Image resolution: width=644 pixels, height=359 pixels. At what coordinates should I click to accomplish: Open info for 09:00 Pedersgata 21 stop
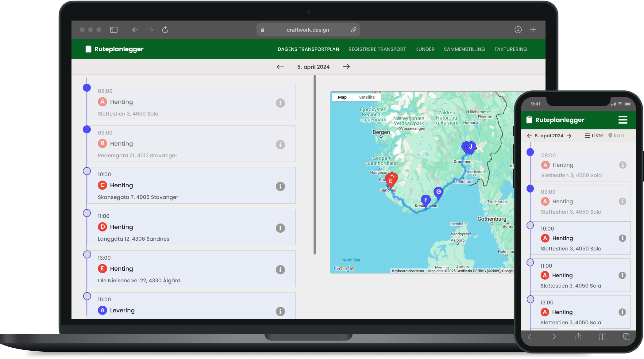click(x=280, y=145)
